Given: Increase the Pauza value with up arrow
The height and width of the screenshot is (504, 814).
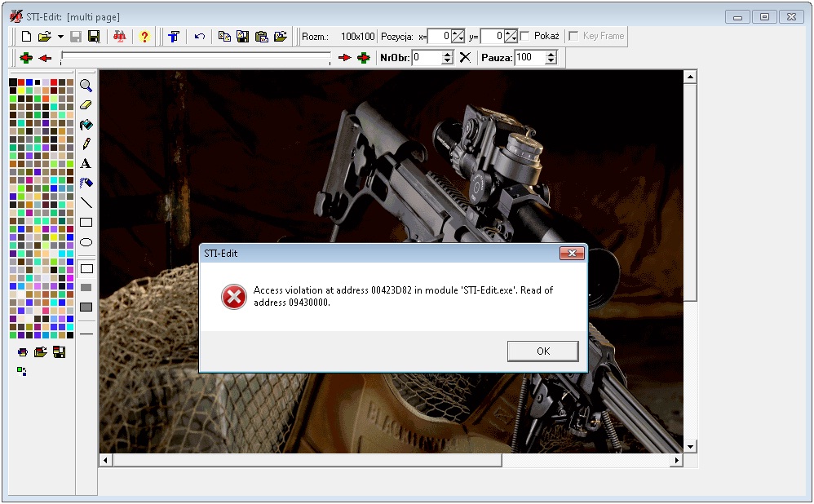Looking at the screenshot, I should tap(551, 54).
